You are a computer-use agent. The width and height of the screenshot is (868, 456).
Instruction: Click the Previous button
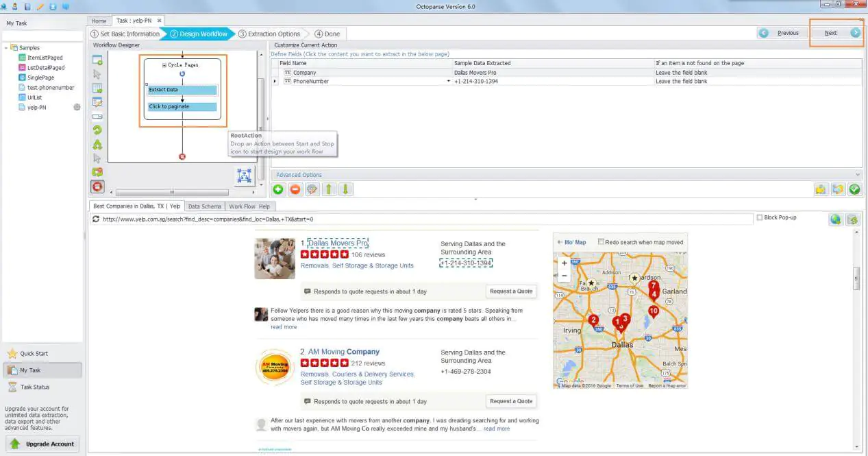point(782,33)
